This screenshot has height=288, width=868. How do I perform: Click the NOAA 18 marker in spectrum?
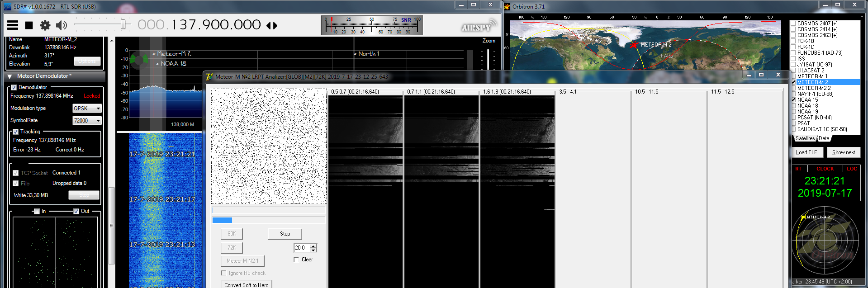tap(171, 63)
